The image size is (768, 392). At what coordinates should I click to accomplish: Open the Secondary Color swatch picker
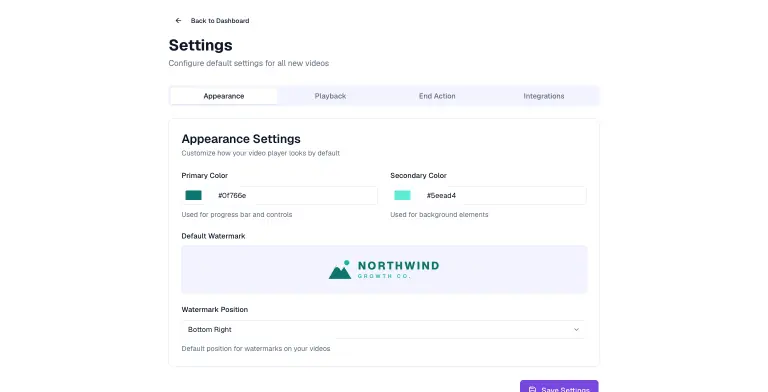(x=402, y=196)
